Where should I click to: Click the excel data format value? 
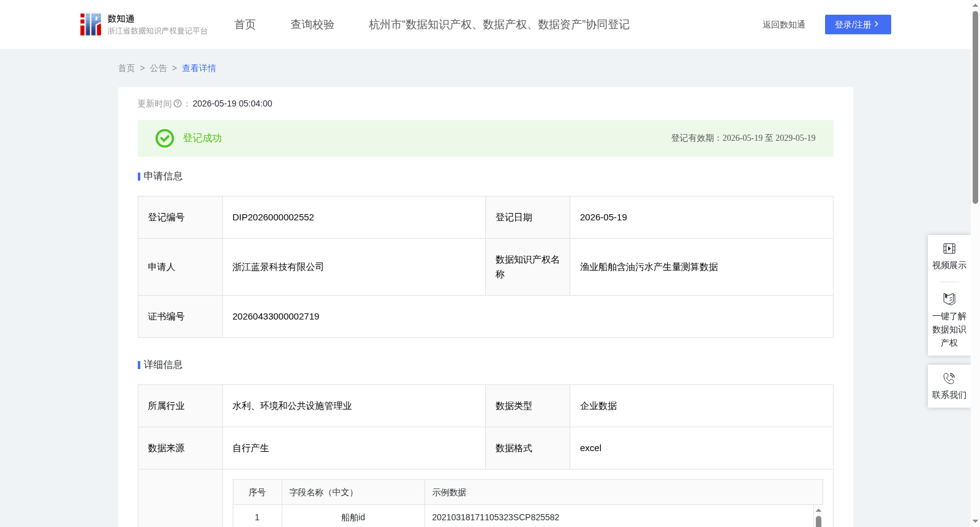point(590,448)
